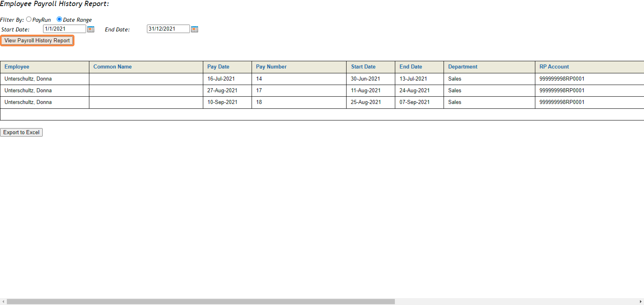Click the start date 25-Aug-2021

pos(366,102)
